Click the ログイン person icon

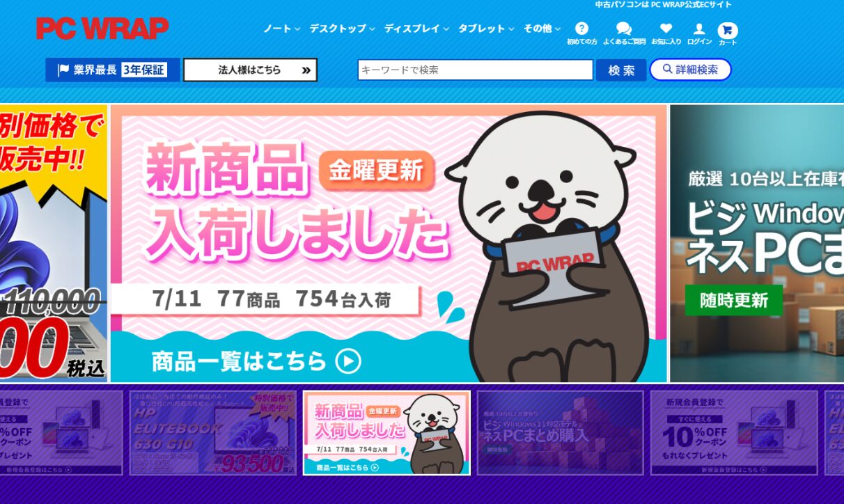(699, 29)
